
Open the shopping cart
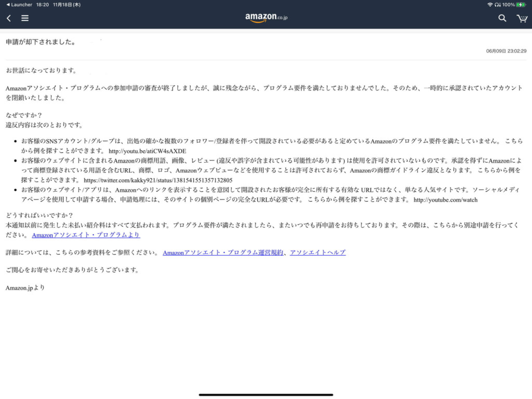click(522, 18)
